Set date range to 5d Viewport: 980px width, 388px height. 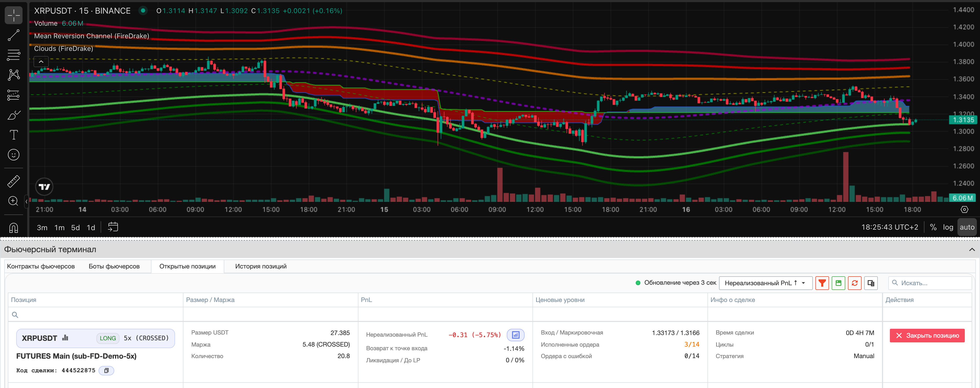coord(75,227)
